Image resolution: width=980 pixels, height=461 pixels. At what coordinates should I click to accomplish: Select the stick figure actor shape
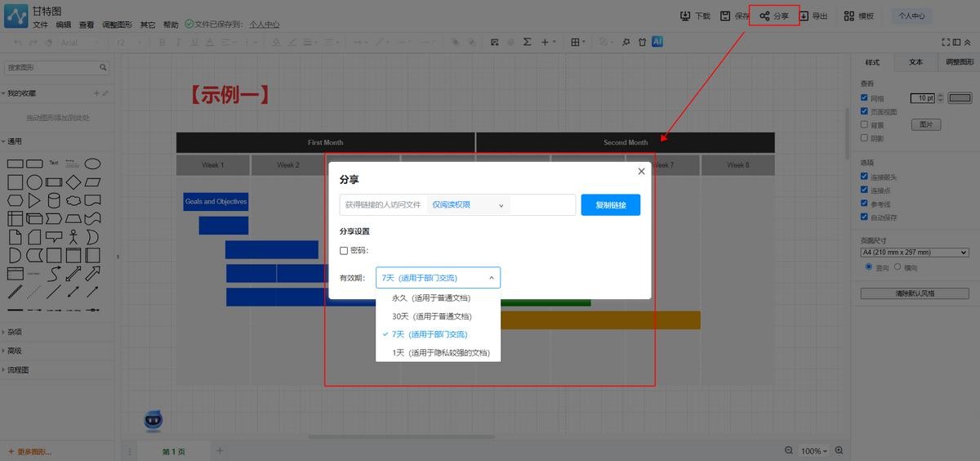tap(73, 237)
